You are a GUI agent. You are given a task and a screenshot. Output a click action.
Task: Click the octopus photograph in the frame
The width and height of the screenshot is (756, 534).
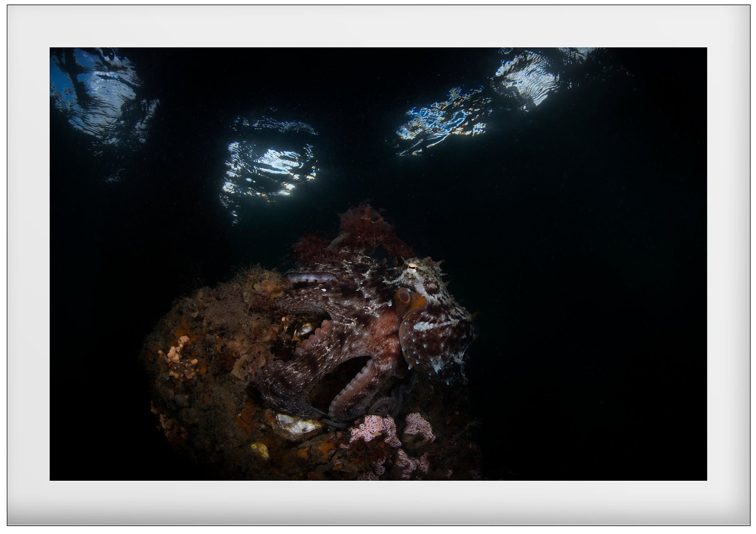coord(378,264)
